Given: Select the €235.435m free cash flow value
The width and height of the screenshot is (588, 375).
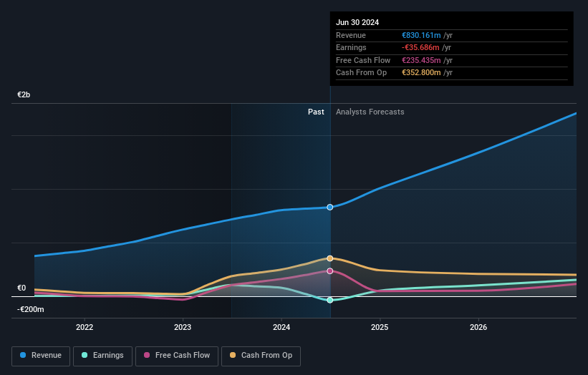Looking at the screenshot, I should click(421, 61).
